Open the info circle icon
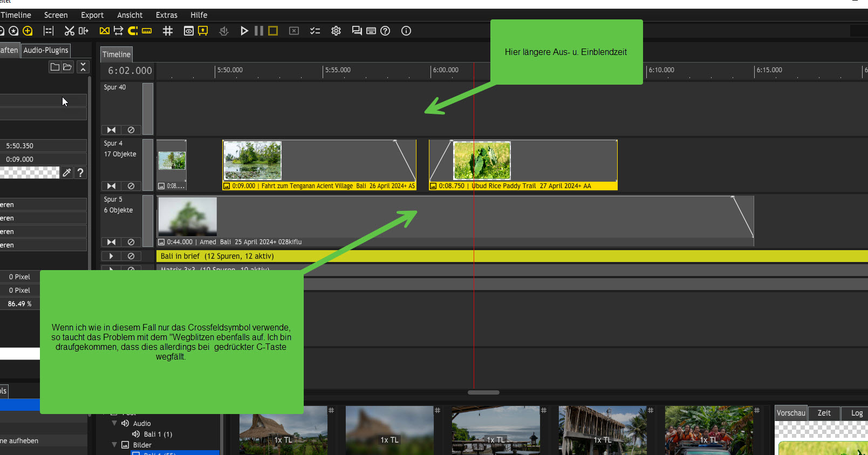The width and height of the screenshot is (868, 455). 406,31
